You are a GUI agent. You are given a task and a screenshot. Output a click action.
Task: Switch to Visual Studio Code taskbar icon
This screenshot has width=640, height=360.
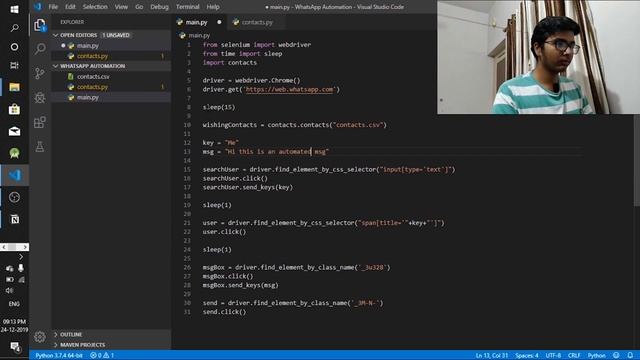(14, 175)
